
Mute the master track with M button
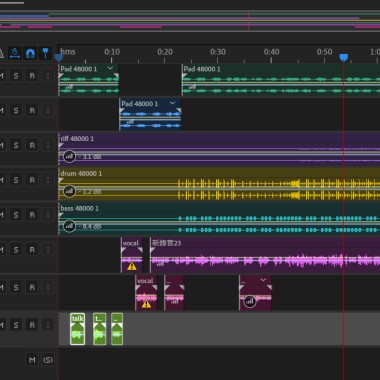[32, 360]
